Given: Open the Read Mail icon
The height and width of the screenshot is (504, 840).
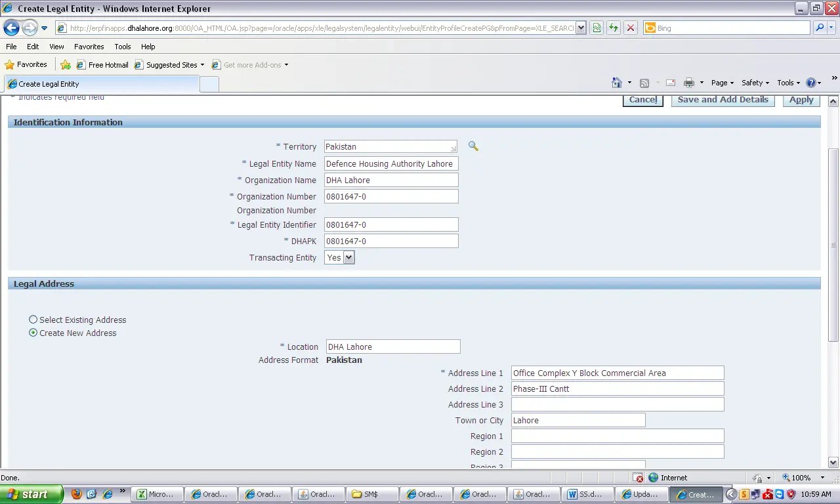Looking at the screenshot, I should (x=669, y=83).
